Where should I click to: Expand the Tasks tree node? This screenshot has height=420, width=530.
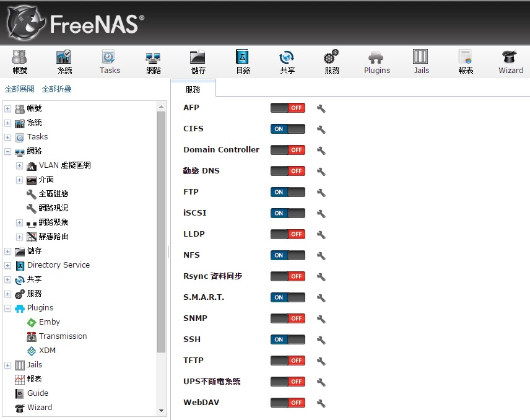point(8,138)
